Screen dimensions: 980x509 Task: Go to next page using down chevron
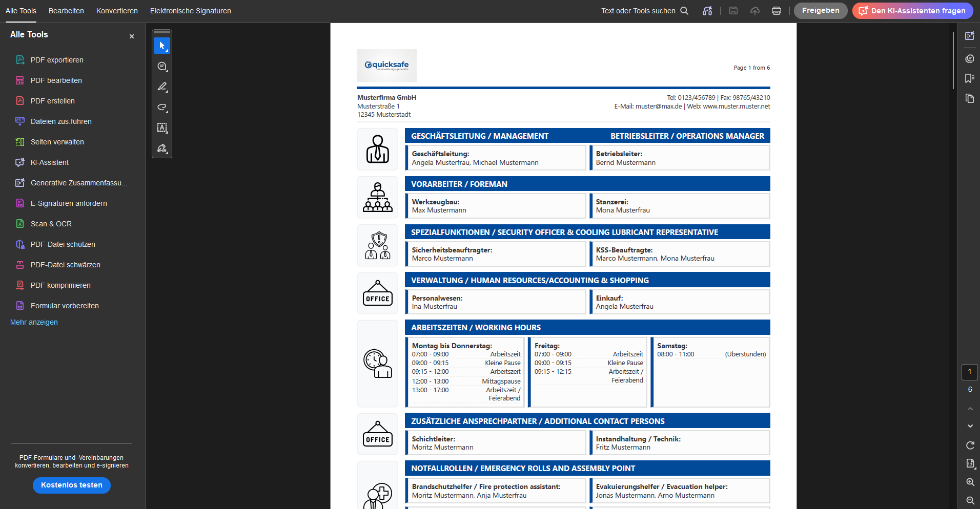[970, 426]
